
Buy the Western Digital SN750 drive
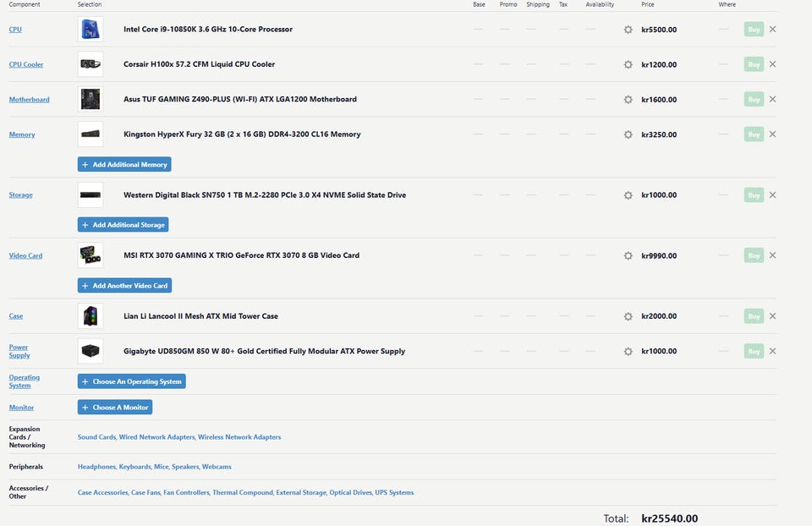click(x=754, y=195)
